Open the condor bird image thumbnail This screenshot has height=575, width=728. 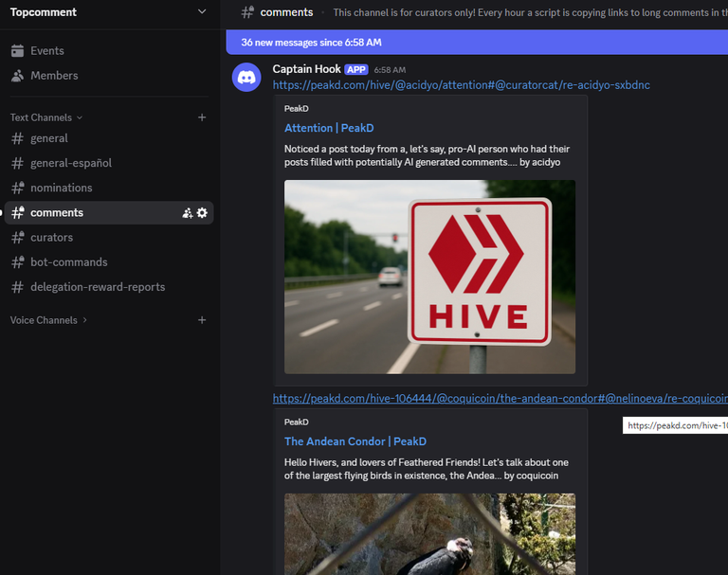429,534
